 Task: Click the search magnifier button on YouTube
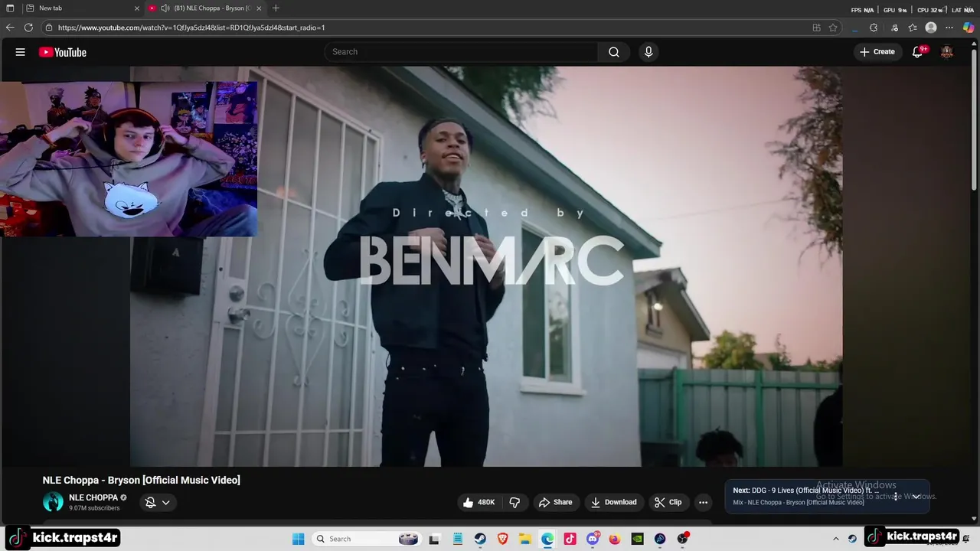pyautogui.click(x=614, y=52)
